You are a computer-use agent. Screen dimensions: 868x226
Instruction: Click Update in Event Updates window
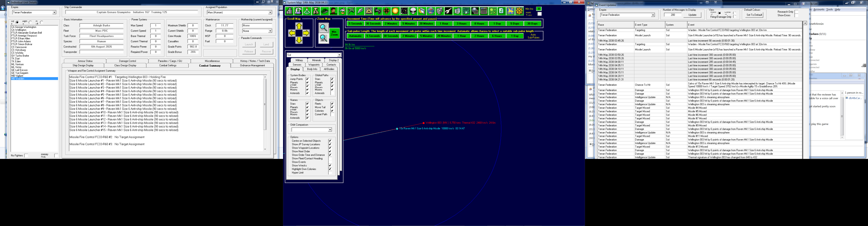pos(692,15)
